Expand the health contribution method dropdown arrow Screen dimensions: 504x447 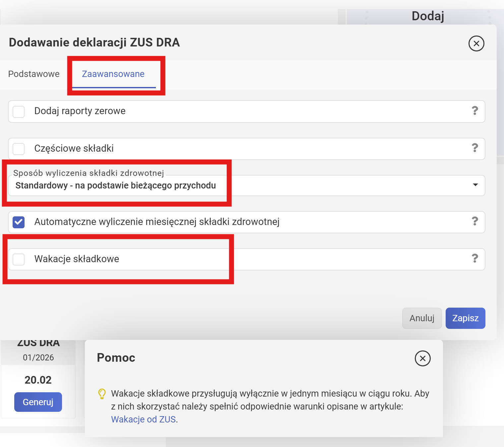[x=475, y=185]
